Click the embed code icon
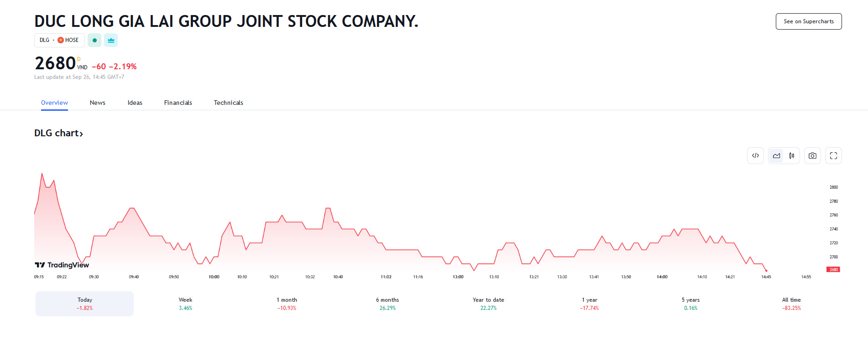Image resolution: width=868 pixels, height=340 pixels. click(755, 156)
